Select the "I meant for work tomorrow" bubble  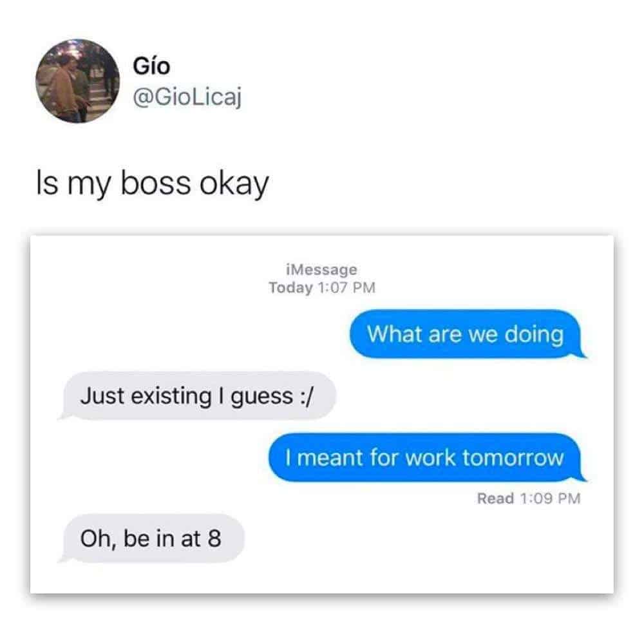(427, 457)
